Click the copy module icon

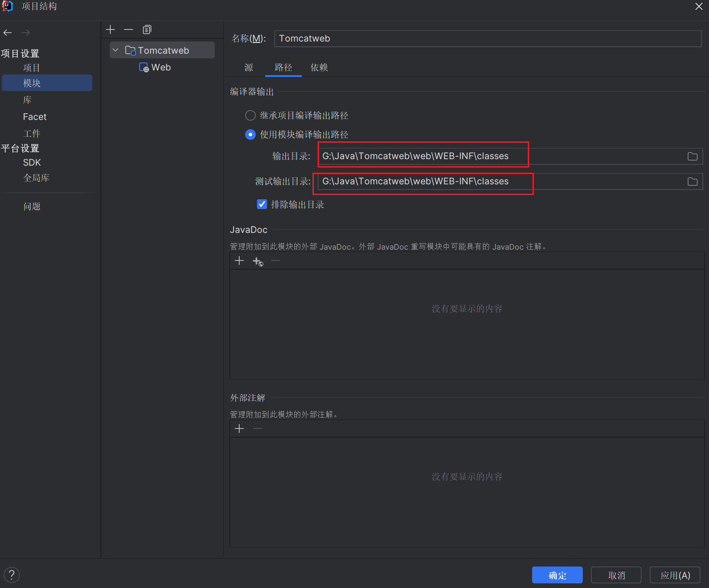tap(147, 30)
